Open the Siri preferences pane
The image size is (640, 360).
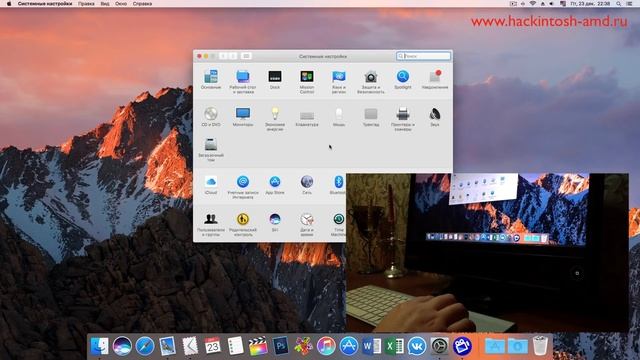pyautogui.click(x=275, y=222)
